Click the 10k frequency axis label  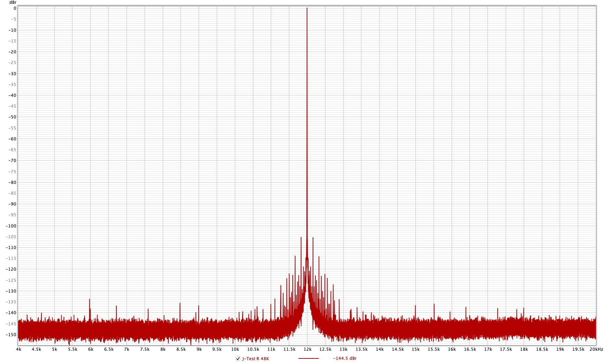235,349
